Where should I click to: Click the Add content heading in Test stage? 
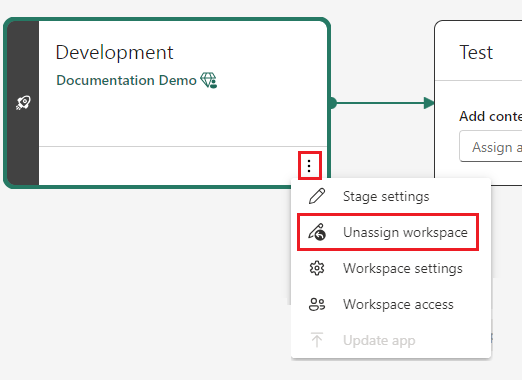coord(491,116)
